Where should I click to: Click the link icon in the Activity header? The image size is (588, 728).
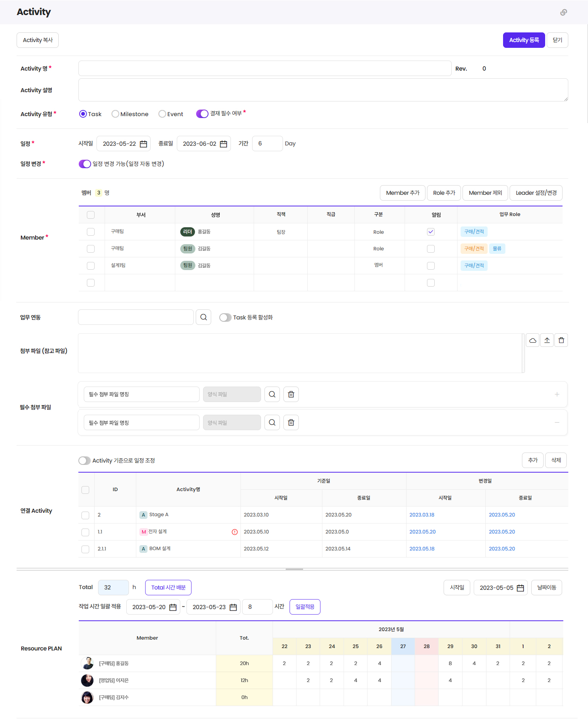563,12
